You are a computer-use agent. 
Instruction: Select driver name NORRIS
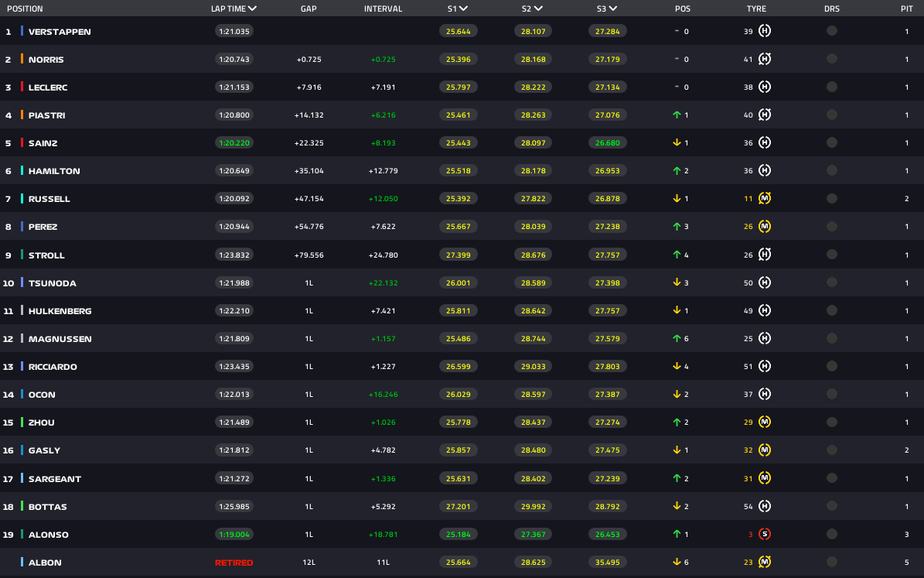point(46,60)
